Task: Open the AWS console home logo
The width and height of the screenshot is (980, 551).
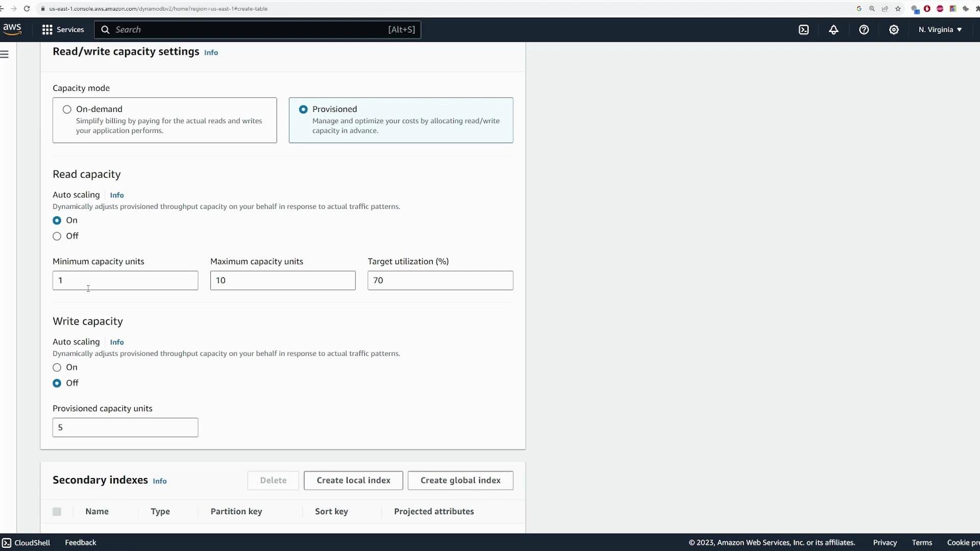Action: coord(12,30)
